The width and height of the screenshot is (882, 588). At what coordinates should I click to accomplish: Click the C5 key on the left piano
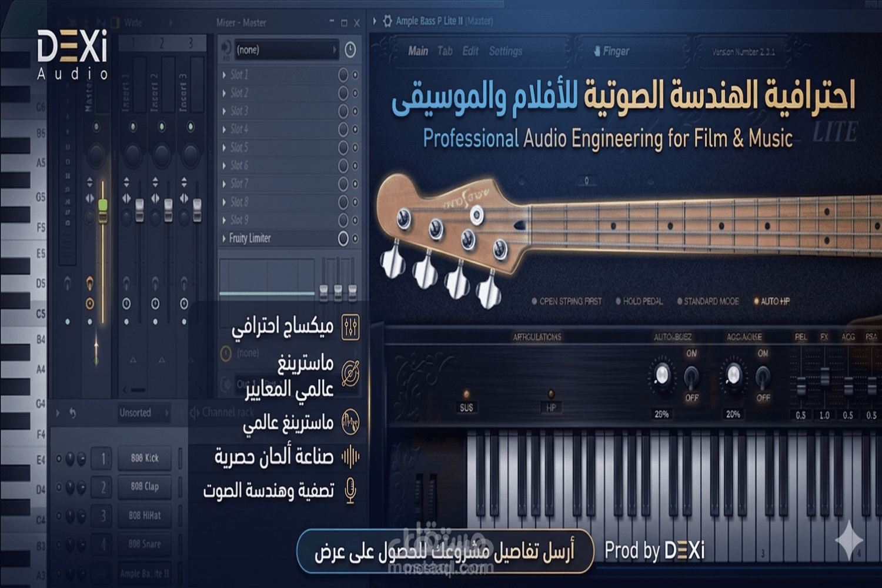tap(24, 313)
